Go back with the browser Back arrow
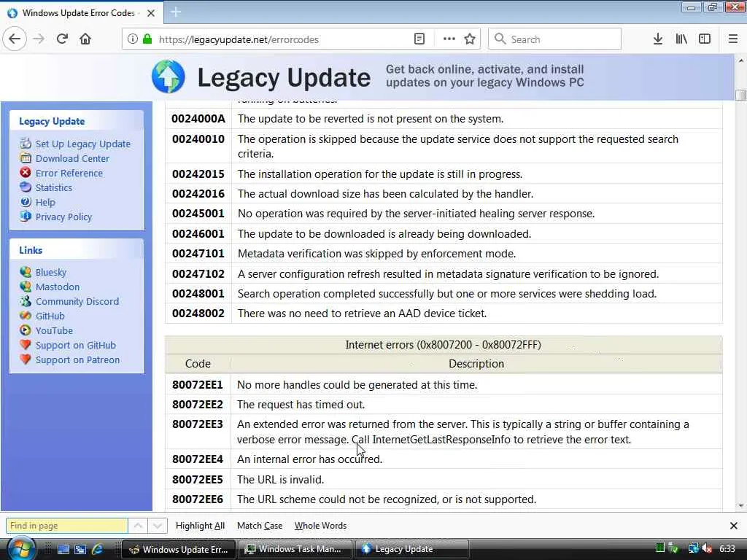 (x=15, y=39)
